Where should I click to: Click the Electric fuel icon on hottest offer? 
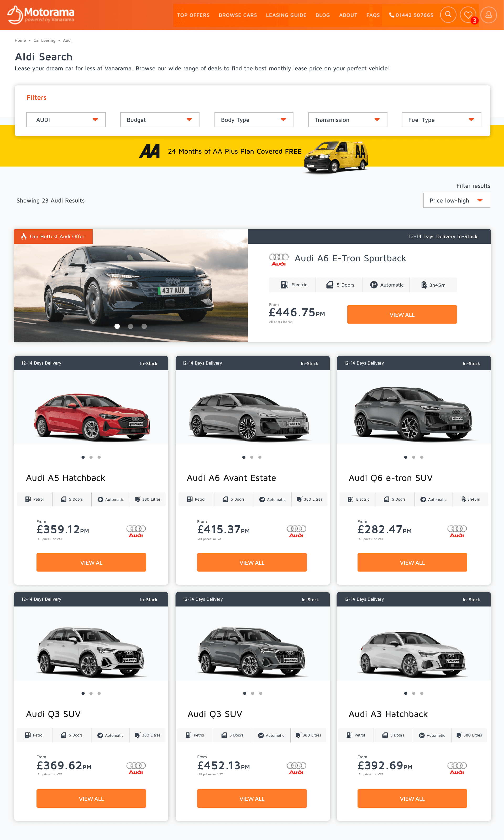pyautogui.click(x=284, y=285)
